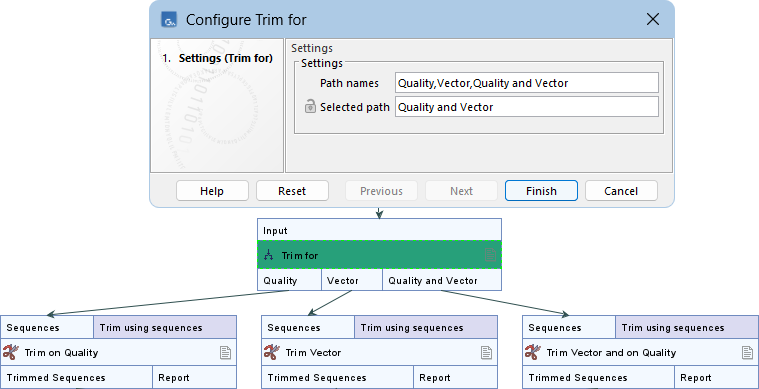
Task: Click the Selected path input field
Action: pyautogui.click(x=527, y=107)
